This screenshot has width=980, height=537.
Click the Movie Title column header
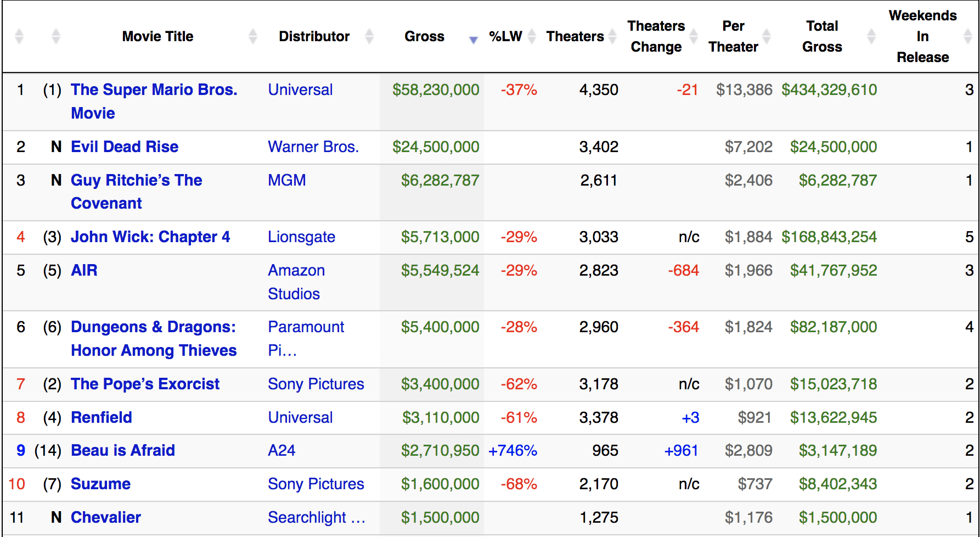[158, 36]
